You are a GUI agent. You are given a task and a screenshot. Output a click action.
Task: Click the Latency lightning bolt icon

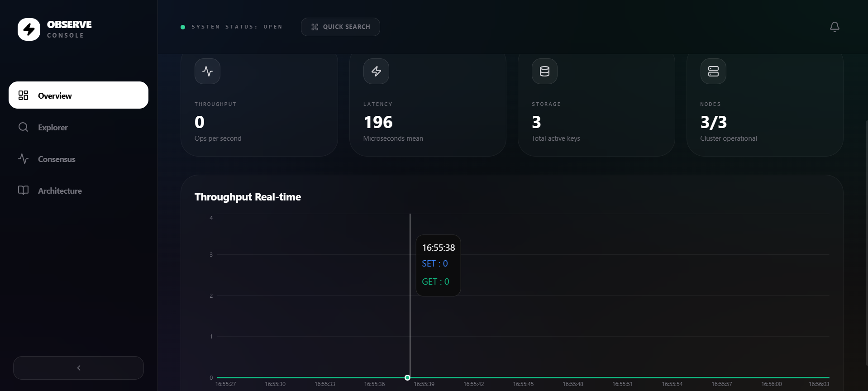(376, 71)
